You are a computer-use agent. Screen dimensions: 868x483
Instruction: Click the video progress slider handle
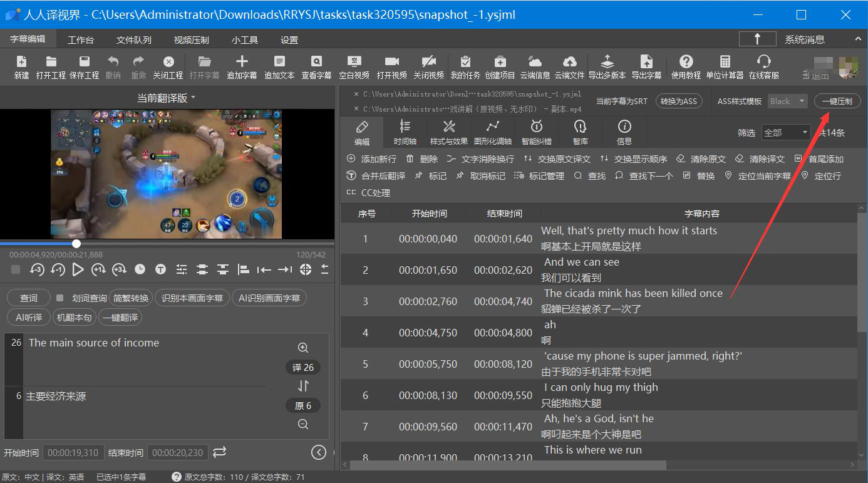pos(76,244)
